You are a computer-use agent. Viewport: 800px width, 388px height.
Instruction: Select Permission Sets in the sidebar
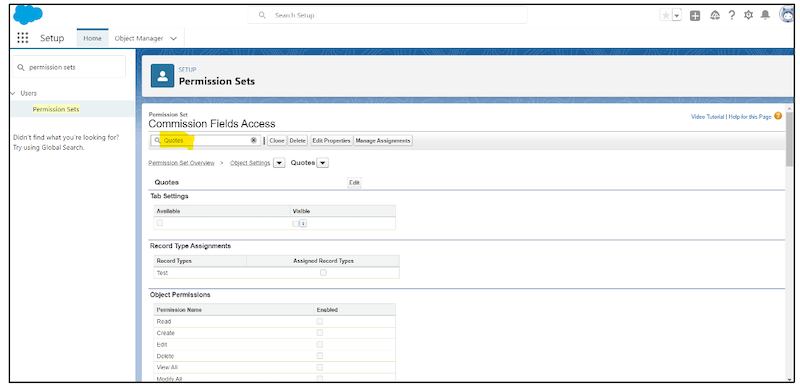tap(56, 109)
